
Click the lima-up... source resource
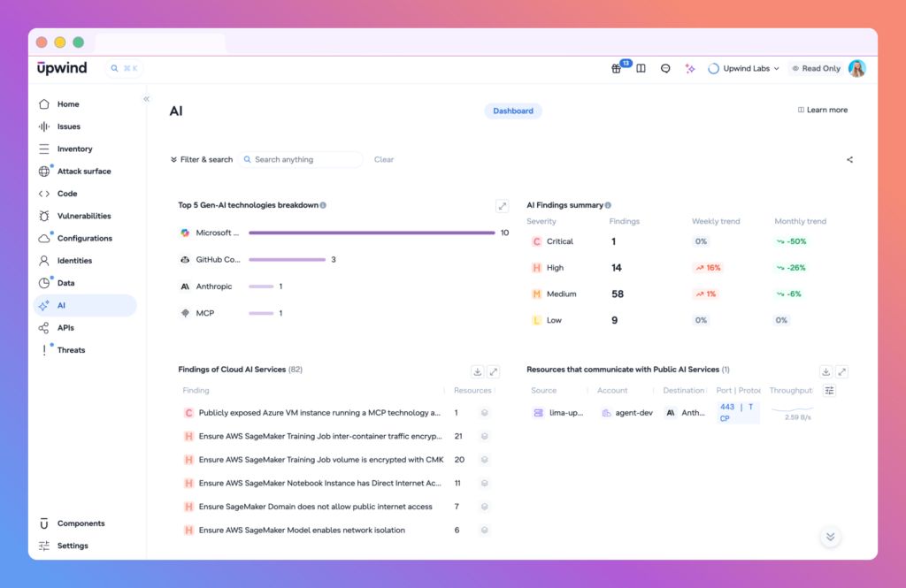click(558, 412)
